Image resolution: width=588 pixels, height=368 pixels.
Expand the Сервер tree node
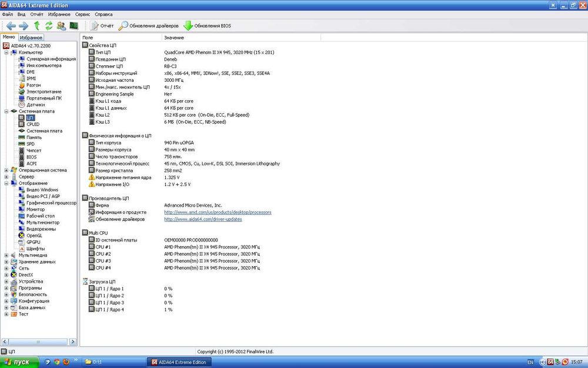[x=6, y=177]
